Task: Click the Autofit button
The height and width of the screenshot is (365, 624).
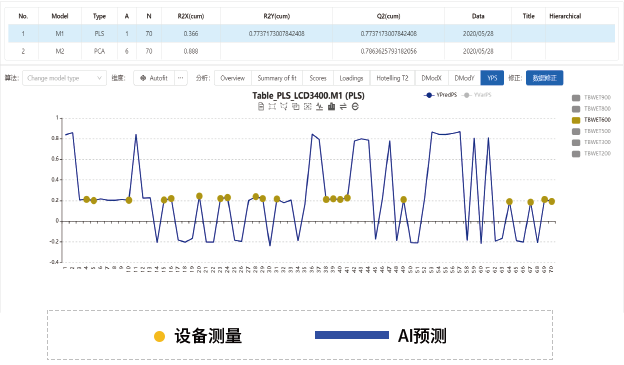Action: 154,78
